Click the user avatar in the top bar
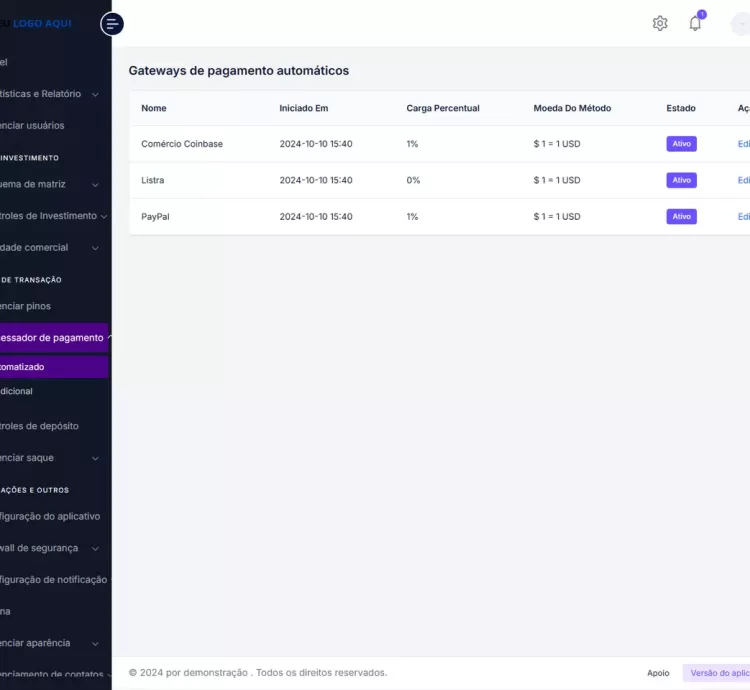The height and width of the screenshot is (690, 750). pos(741,24)
